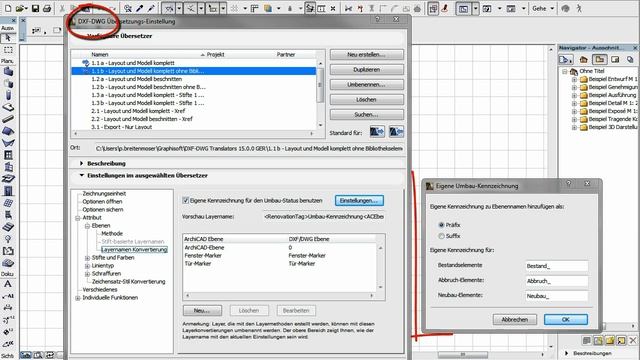The width and height of the screenshot is (640, 360).
Task: Select the Slab tool in the toolbox
Action: (8, 107)
